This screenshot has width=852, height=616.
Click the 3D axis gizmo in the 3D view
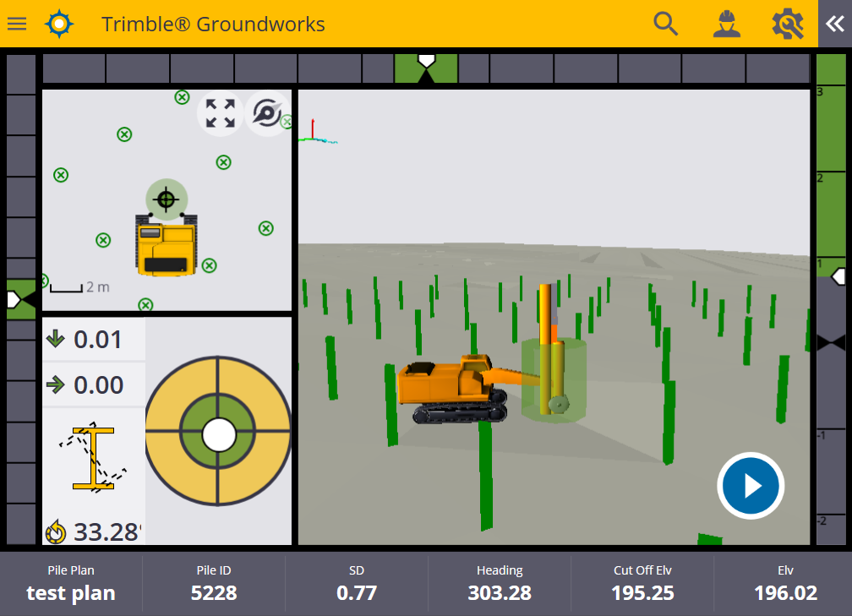[317, 132]
